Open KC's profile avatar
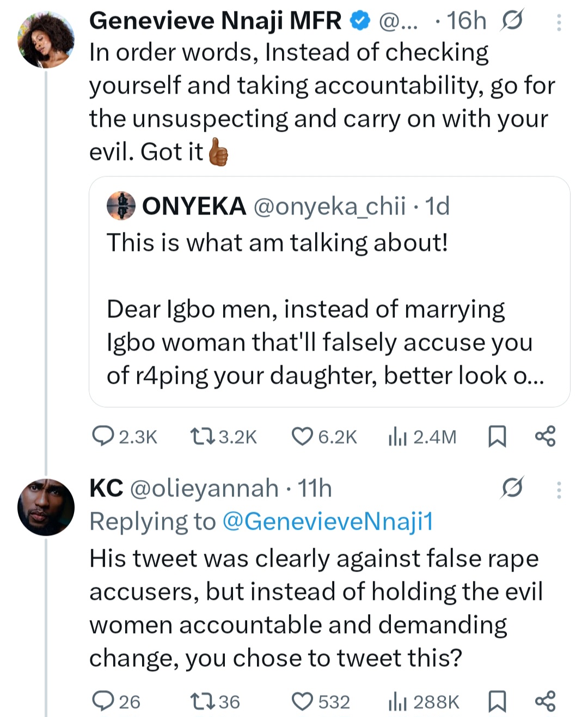This screenshot has width=588, height=717. 46,507
